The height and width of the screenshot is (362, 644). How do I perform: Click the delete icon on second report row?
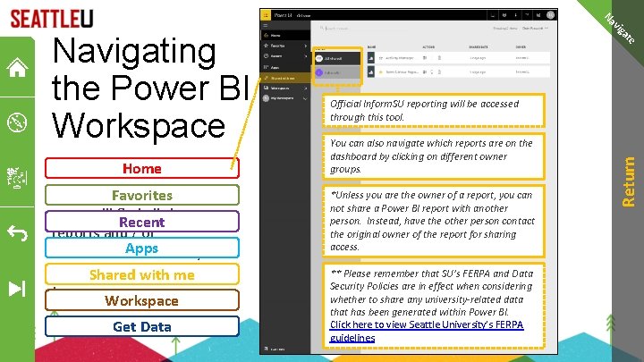point(439,72)
